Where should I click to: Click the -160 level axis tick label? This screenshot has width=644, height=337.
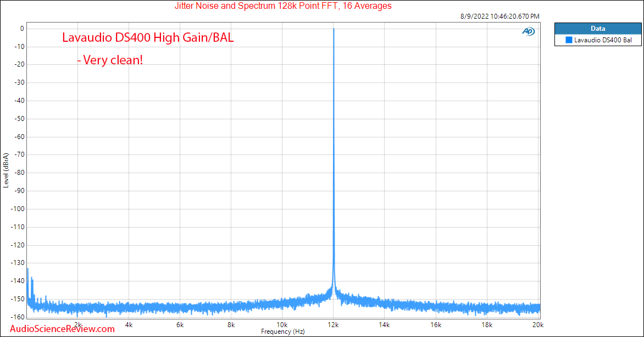pyautogui.click(x=18, y=317)
